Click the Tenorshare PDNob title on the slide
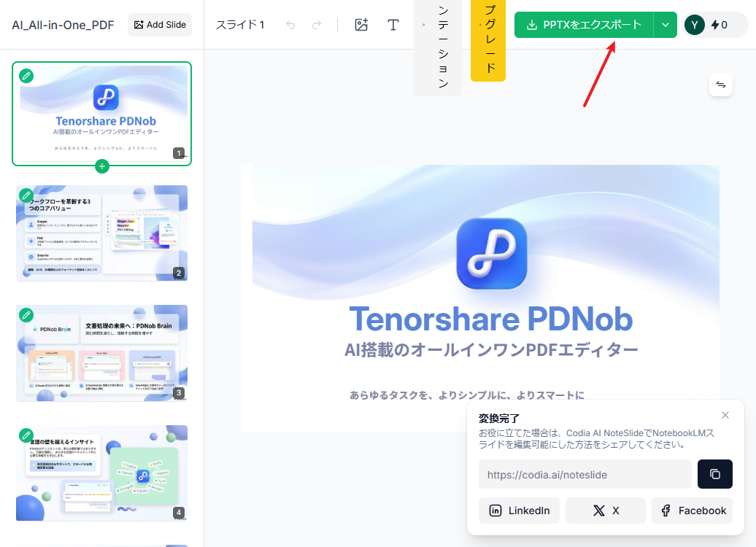This screenshot has height=547, width=756. click(x=491, y=319)
